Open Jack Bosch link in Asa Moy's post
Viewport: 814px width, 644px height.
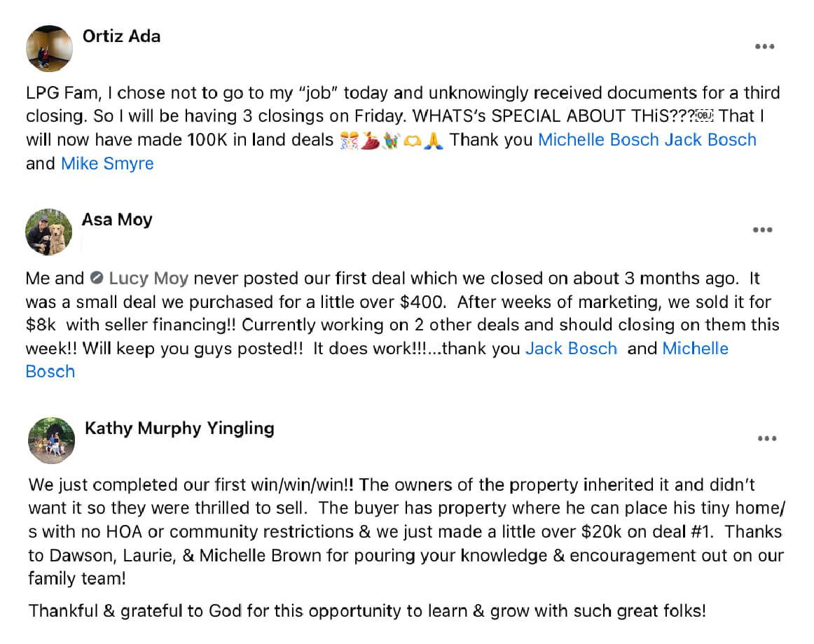point(571,349)
